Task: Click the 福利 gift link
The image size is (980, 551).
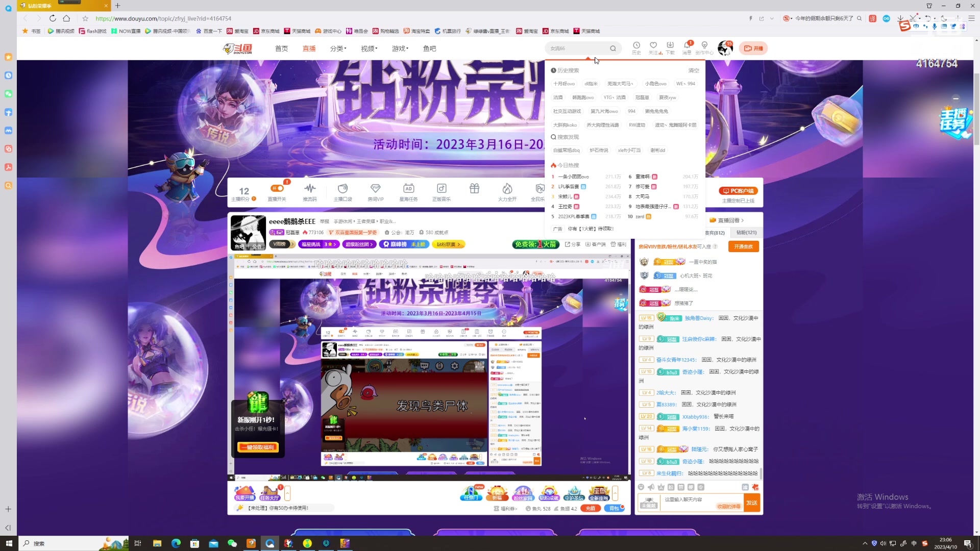Action: 618,244
